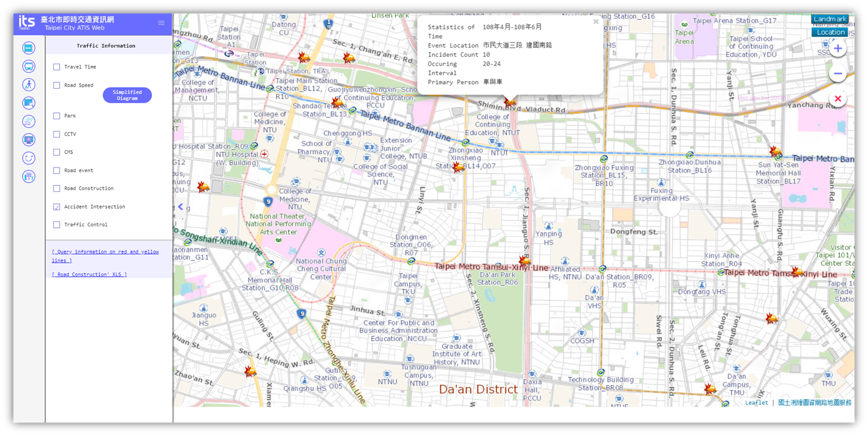Uncheck the Accident Intersection checkbox
Screen dimensions: 868x436
click(57, 207)
